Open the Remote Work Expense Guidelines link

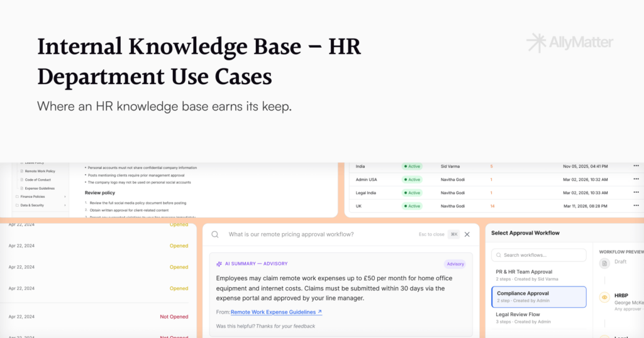(276, 312)
